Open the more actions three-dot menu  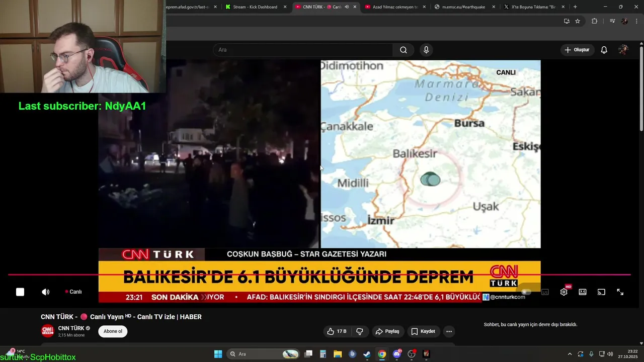(x=449, y=331)
